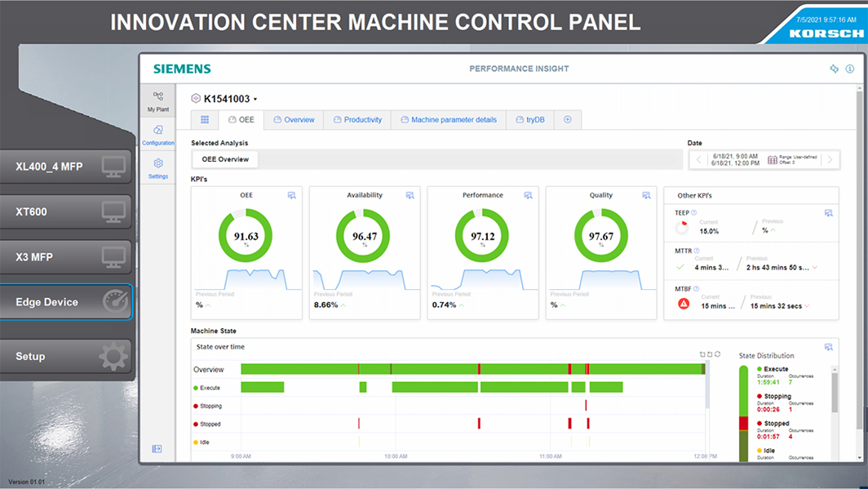Open detail view icon on Availability card

pos(410,195)
